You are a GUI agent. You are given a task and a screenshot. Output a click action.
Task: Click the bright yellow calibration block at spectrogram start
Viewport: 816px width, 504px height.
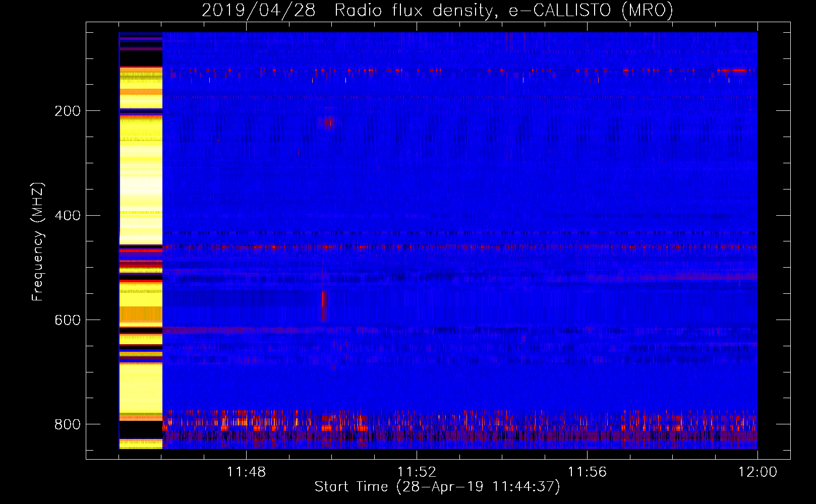pyautogui.click(x=141, y=240)
